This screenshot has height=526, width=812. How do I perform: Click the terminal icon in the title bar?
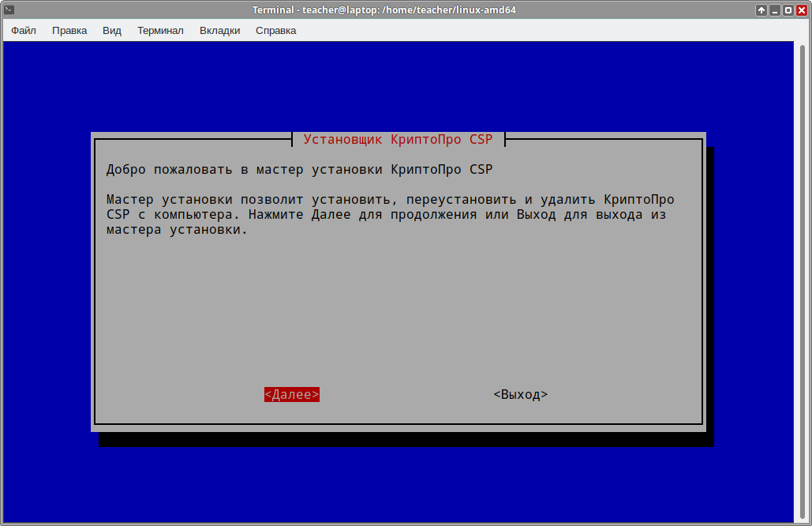9,9
